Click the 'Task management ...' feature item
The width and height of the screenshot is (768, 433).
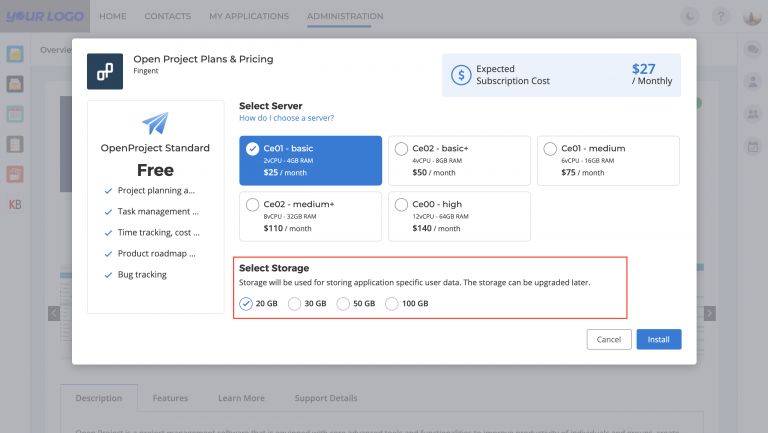pyautogui.click(x=152, y=212)
